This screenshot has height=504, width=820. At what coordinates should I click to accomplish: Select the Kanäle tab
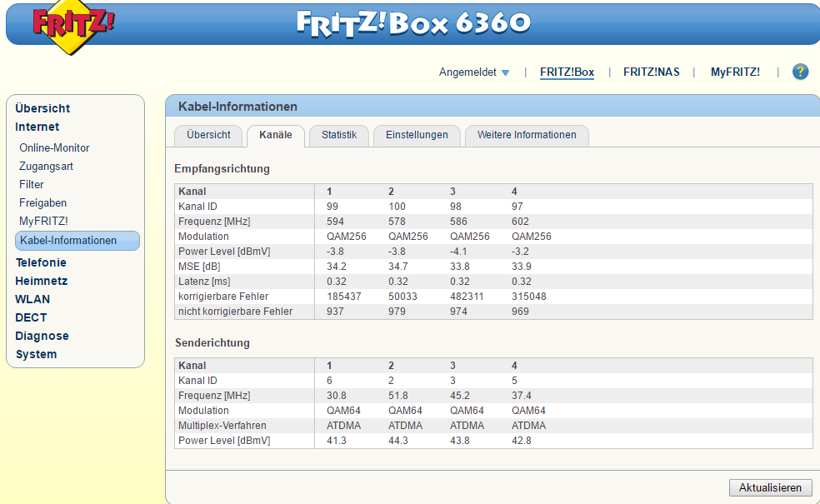coord(276,135)
